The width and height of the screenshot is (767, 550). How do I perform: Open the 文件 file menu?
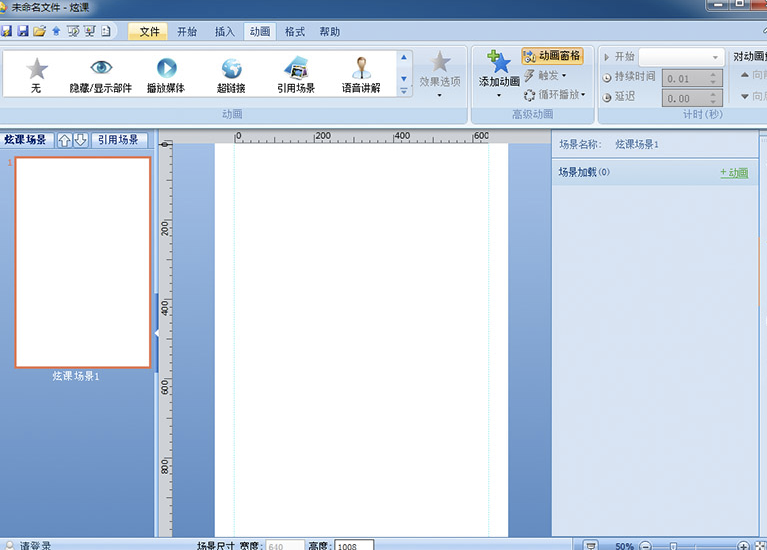pos(149,31)
